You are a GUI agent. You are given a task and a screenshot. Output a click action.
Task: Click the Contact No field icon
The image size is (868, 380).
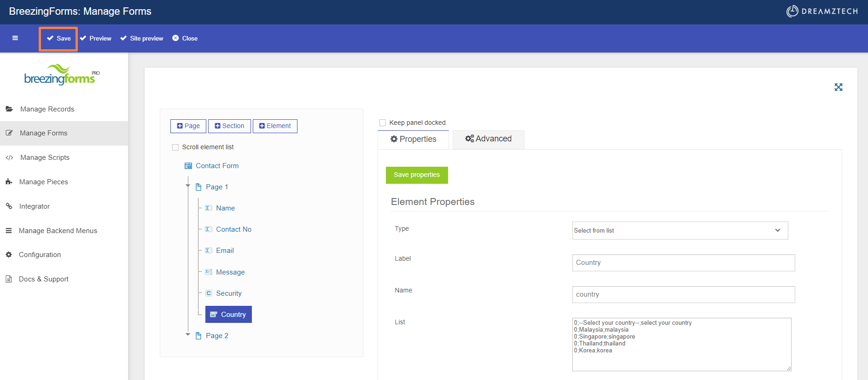click(x=209, y=229)
